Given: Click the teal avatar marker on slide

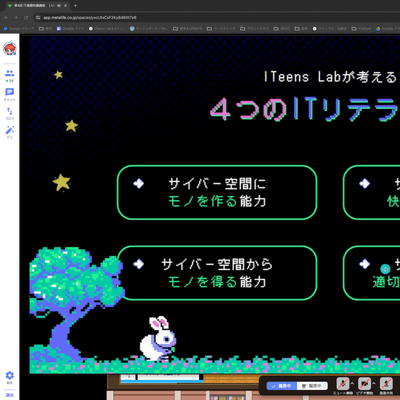Looking at the screenshot, I should 385,269.
